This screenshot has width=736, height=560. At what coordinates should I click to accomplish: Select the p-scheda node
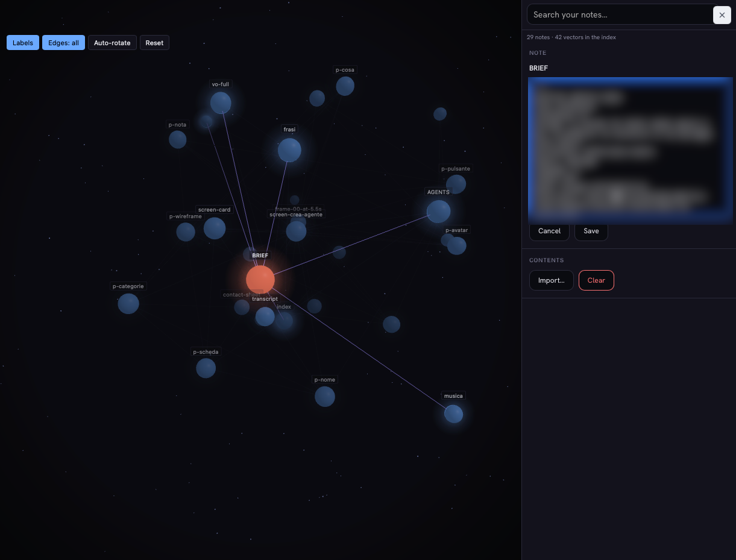(206, 368)
